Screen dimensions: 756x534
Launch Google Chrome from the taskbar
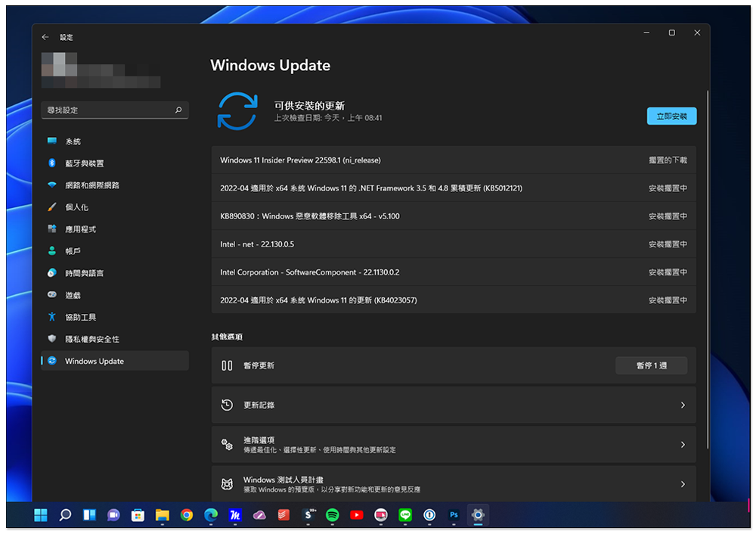pos(187,515)
